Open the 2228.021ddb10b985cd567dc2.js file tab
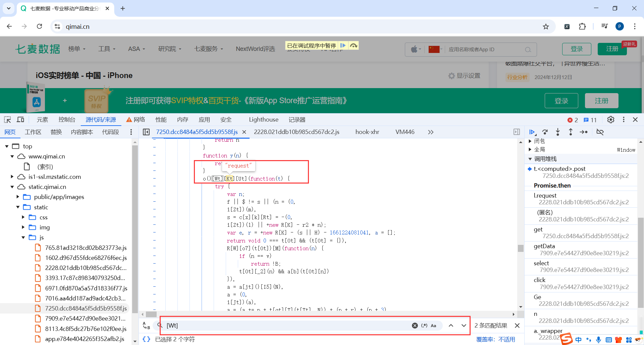The height and width of the screenshot is (345, 644). tap(297, 132)
